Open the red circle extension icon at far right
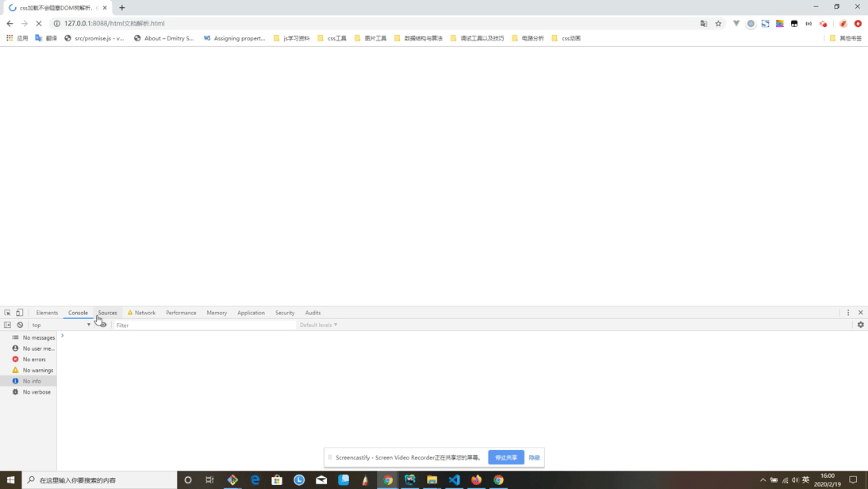The width and height of the screenshot is (868, 489). point(858,23)
